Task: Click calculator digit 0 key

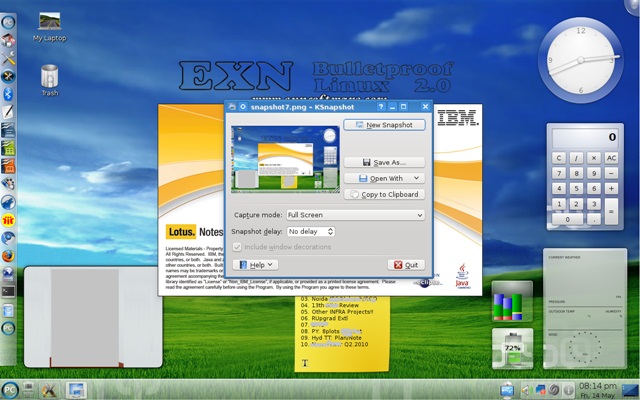Action: click(x=567, y=219)
